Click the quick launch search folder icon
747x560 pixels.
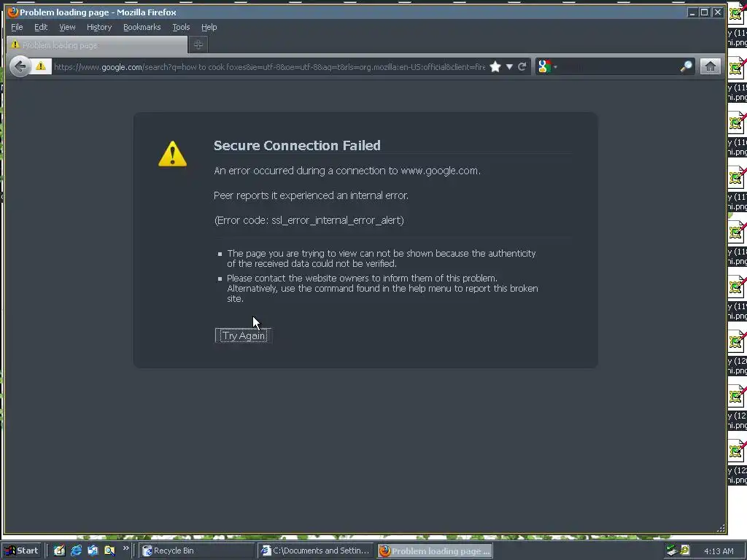[x=109, y=551]
